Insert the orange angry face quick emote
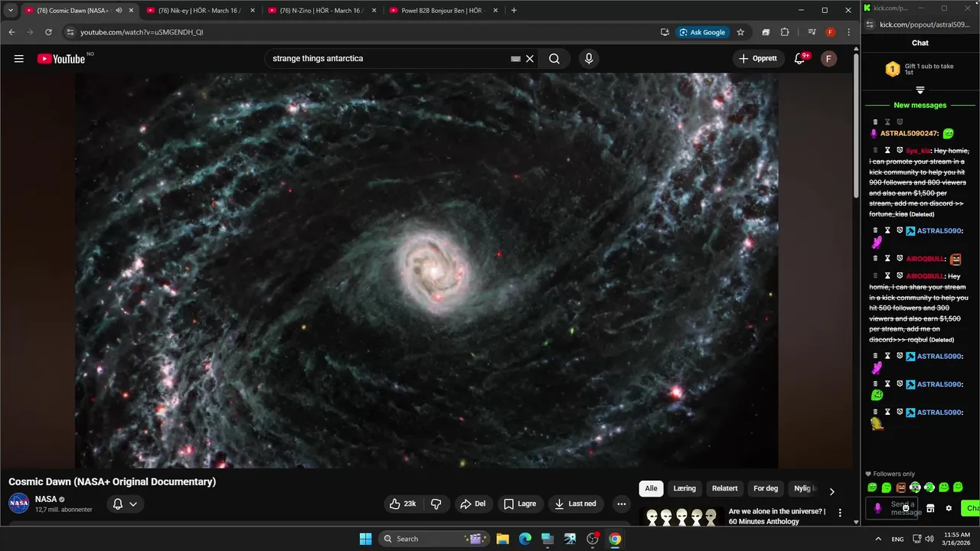The image size is (980, 551). (x=900, y=487)
